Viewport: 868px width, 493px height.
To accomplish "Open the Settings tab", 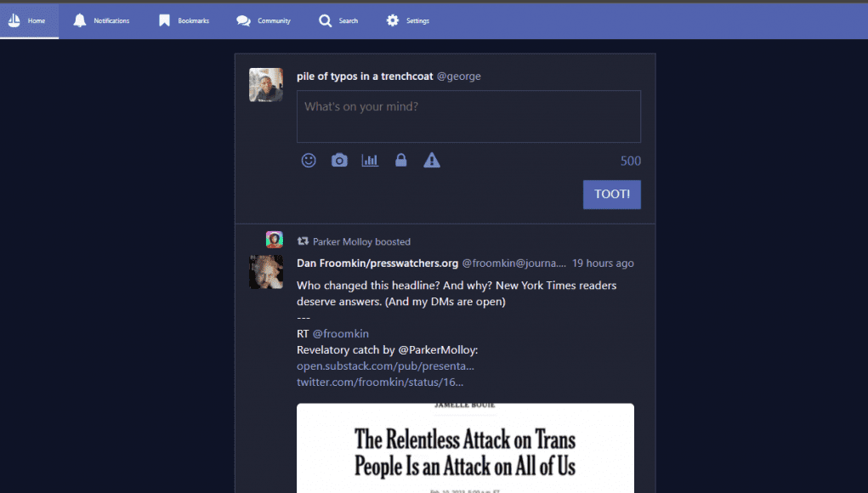I will pyautogui.click(x=408, y=21).
